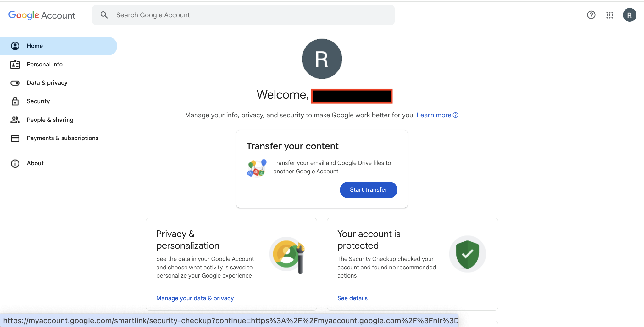644x327 pixels.
Task: Open the About page
Action: point(58,163)
